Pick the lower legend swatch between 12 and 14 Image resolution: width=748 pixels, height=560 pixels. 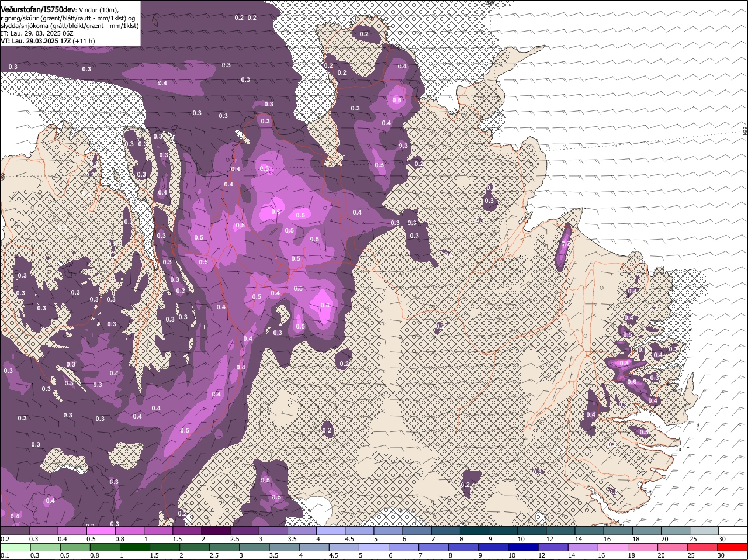pos(553,547)
